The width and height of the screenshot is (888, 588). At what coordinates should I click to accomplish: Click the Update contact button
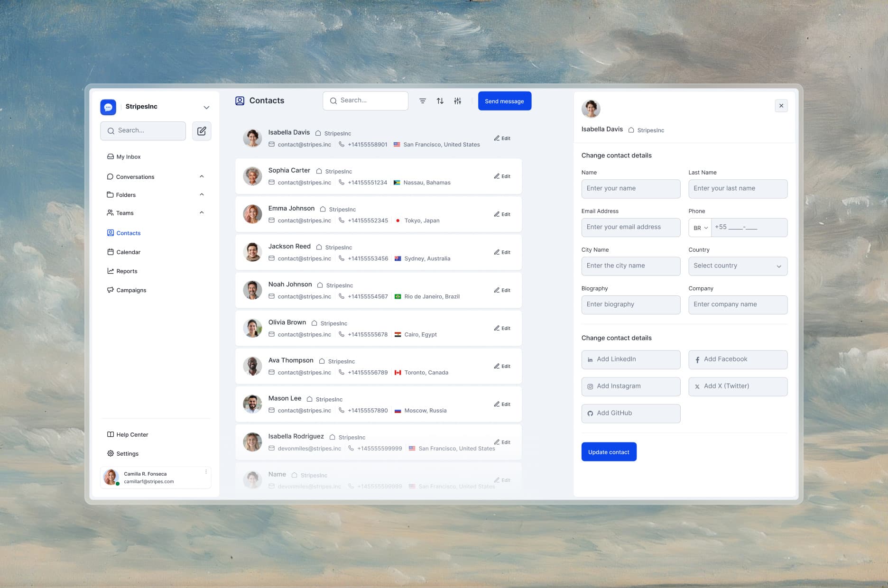pyautogui.click(x=609, y=452)
